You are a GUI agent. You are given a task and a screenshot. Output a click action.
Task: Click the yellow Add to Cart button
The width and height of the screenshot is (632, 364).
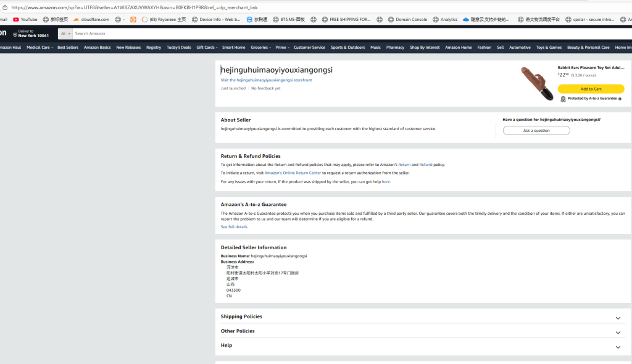tap(591, 89)
